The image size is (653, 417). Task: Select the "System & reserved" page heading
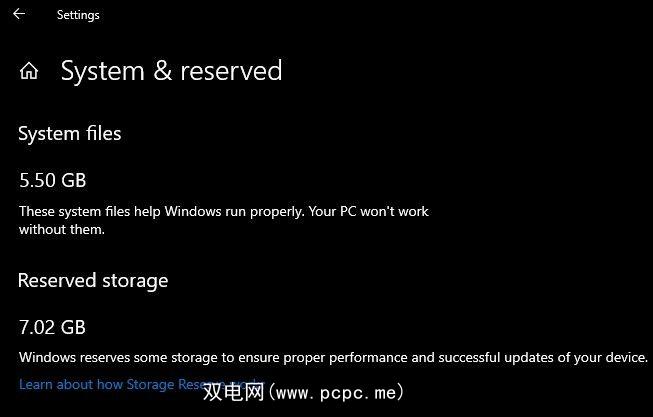(x=171, y=71)
